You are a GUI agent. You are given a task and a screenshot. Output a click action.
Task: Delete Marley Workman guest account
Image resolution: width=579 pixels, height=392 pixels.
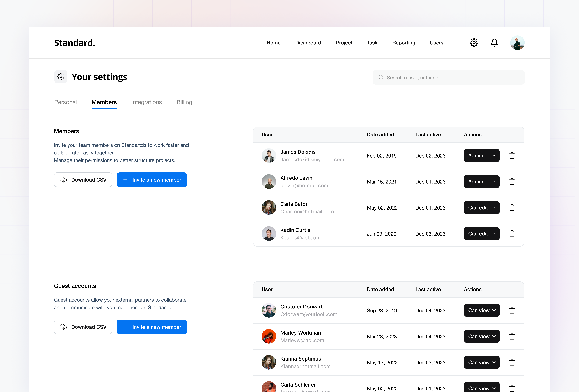pyautogui.click(x=512, y=336)
